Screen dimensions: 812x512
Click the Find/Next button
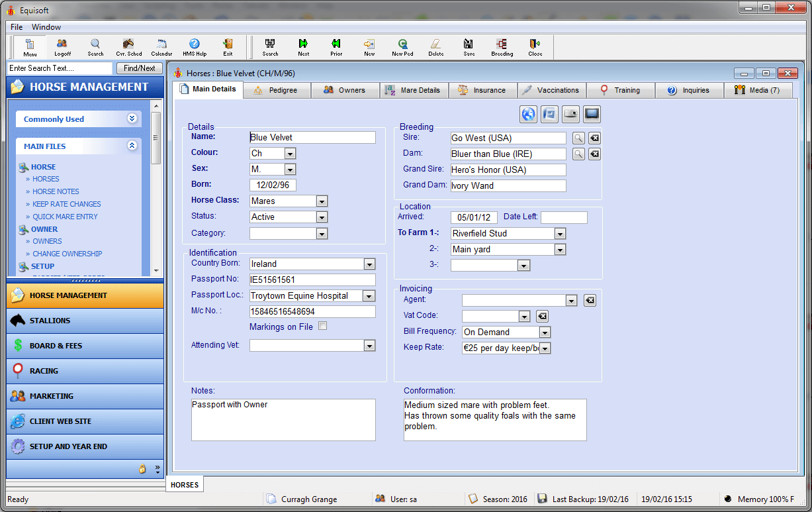point(139,68)
